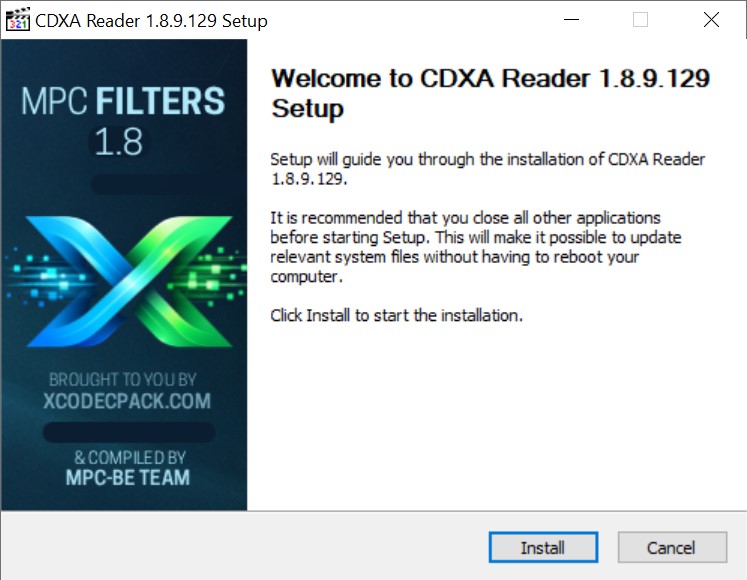
Task: Open the clapperboard app icon in title bar
Action: [x=17, y=20]
